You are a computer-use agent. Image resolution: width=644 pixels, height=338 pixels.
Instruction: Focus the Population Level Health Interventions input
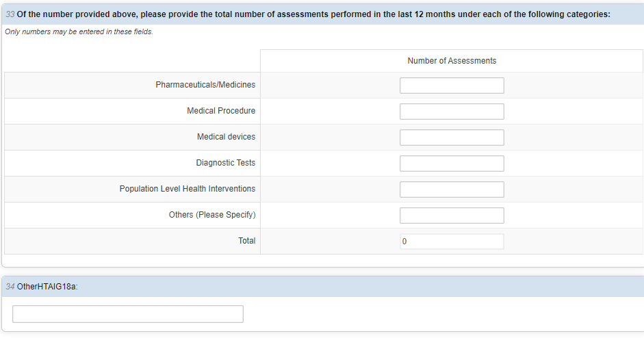pos(452,190)
